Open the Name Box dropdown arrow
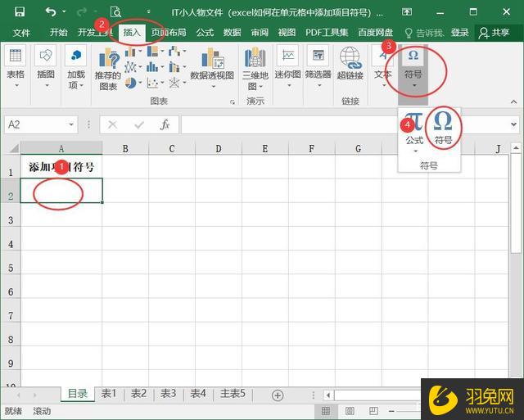The image size is (524, 420). 71,124
